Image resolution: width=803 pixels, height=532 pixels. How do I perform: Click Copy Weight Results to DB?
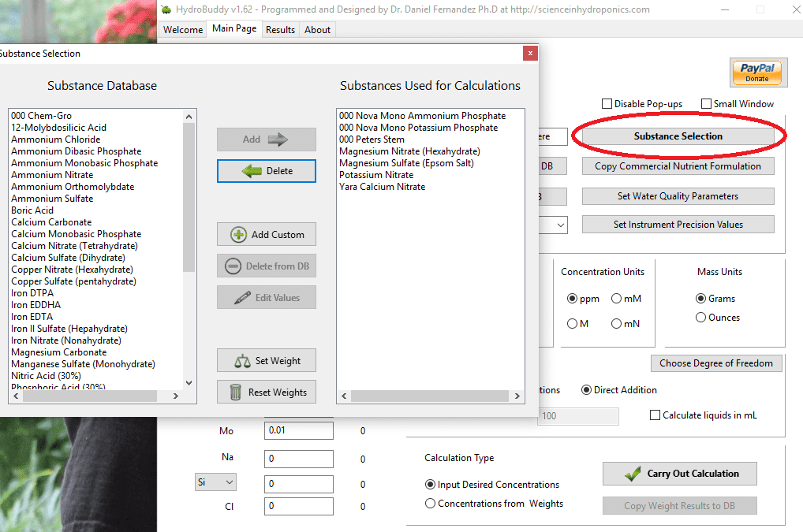(680, 506)
